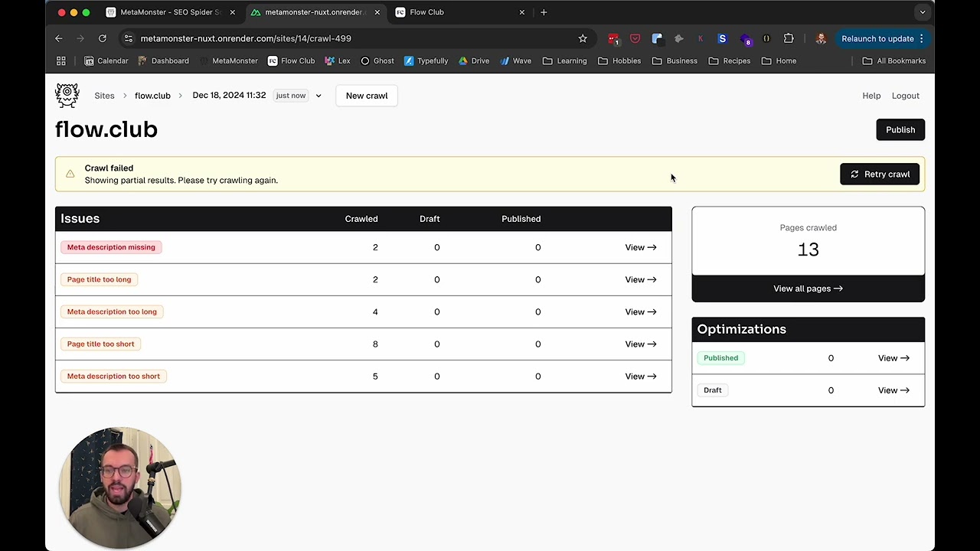This screenshot has width=980, height=551.
Task: Open the Calendar bookmark
Action: (x=106, y=60)
